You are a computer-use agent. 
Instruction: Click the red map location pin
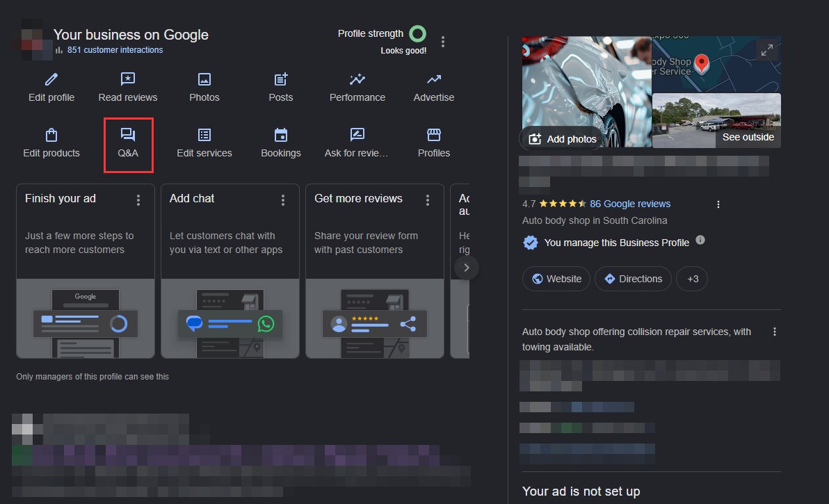[702, 64]
